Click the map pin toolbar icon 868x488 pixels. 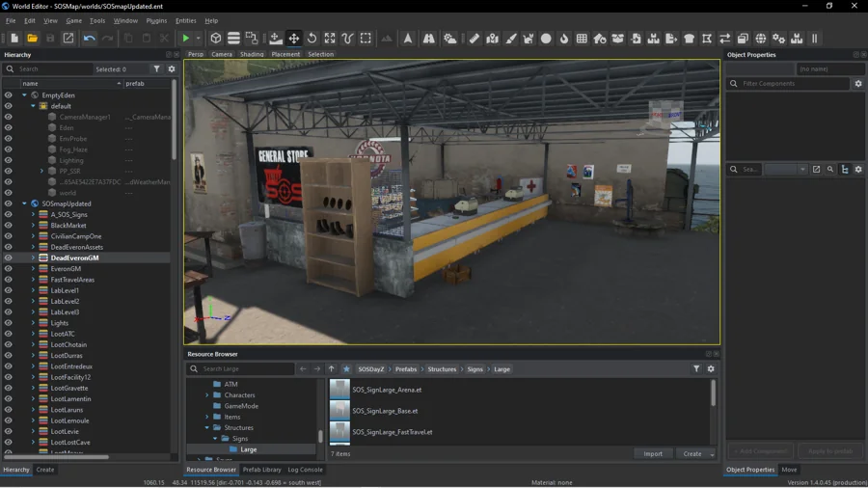[492, 39]
